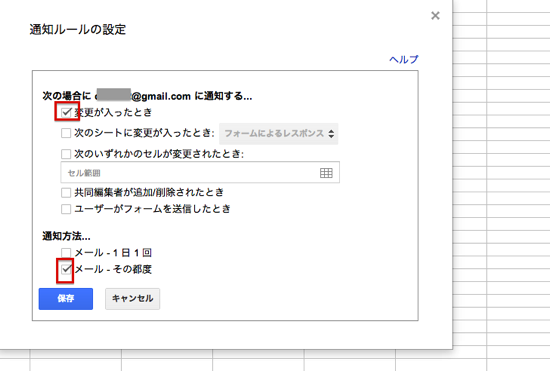Enable 共同編集者が追加/削除されたとき checkbox
The width and height of the screenshot is (550, 371).
point(66,193)
